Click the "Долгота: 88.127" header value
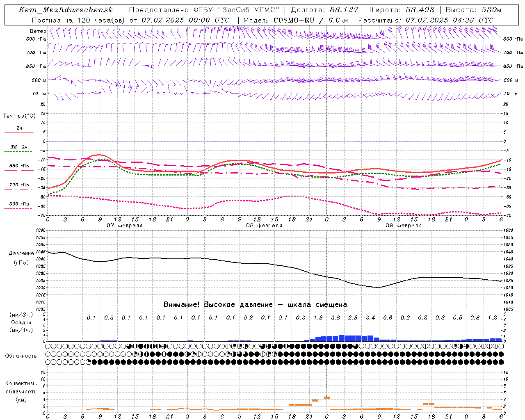The image size is (525, 420). 324,10
